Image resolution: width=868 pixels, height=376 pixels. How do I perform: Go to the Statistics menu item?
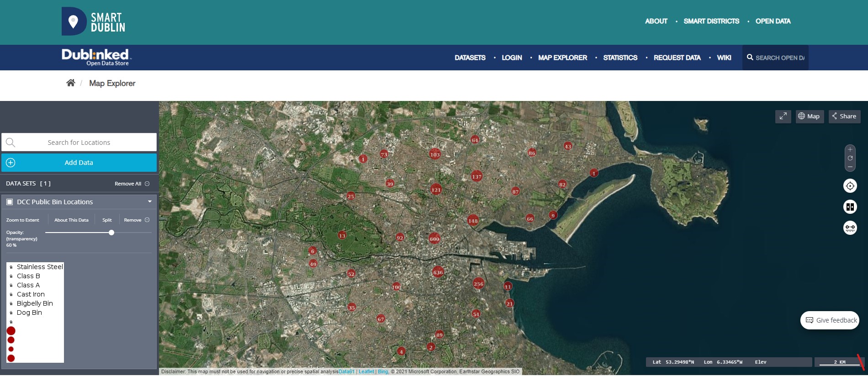pyautogui.click(x=620, y=58)
